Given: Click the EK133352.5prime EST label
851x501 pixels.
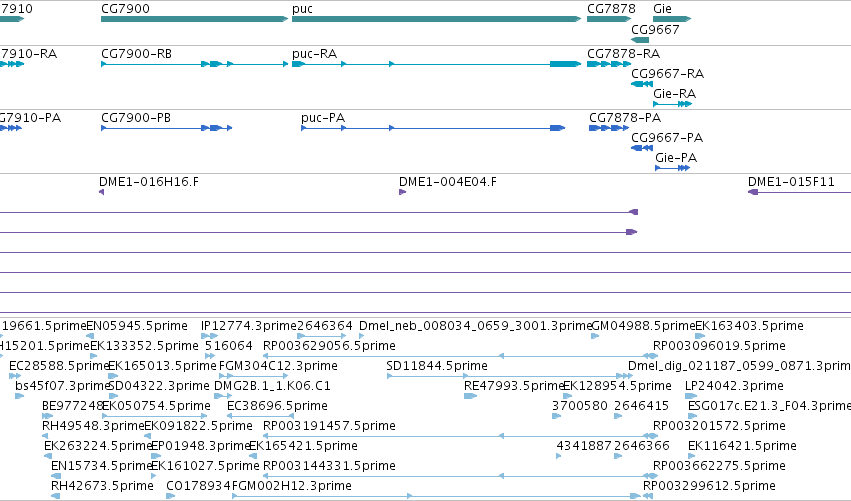Looking at the screenshot, I should (144, 346).
